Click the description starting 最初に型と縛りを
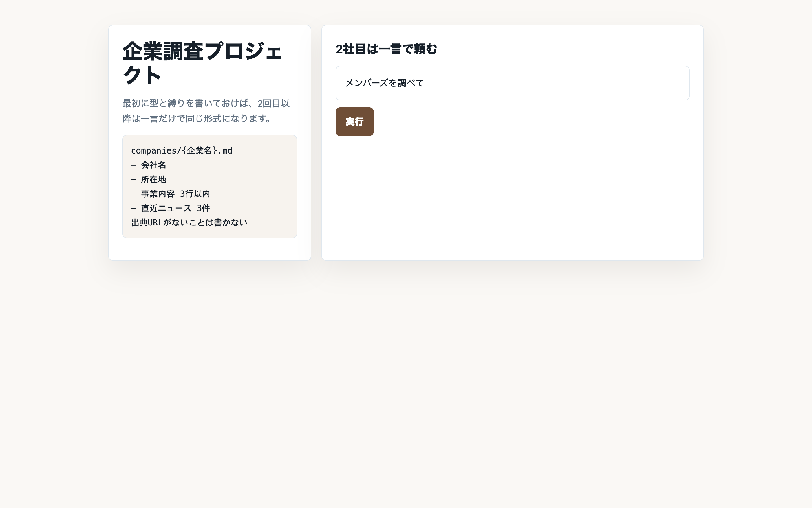 (206, 111)
